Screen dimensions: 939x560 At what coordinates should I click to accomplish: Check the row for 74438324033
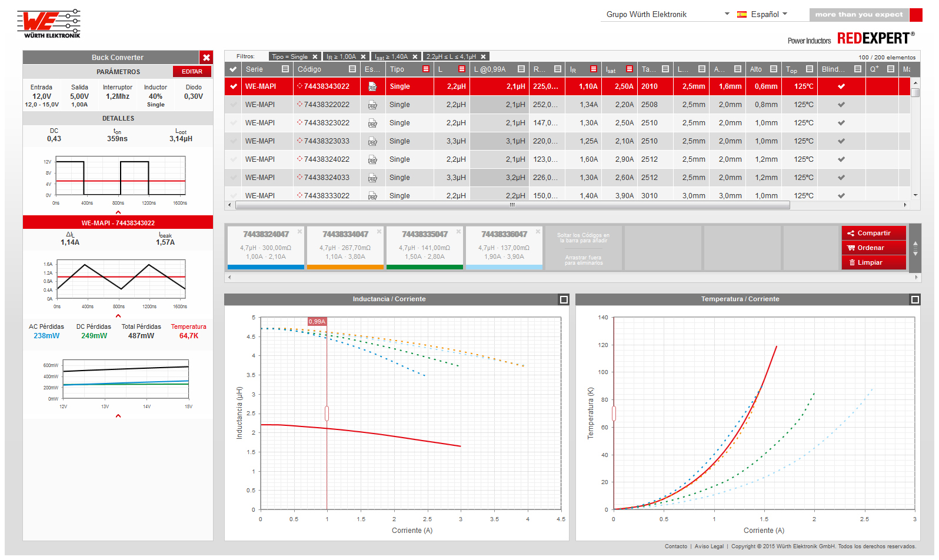coord(234,178)
